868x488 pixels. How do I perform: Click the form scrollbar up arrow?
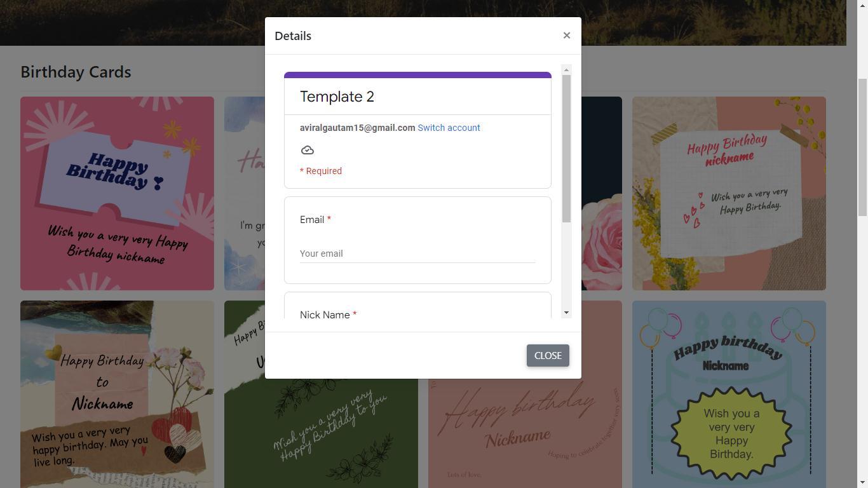tap(566, 70)
